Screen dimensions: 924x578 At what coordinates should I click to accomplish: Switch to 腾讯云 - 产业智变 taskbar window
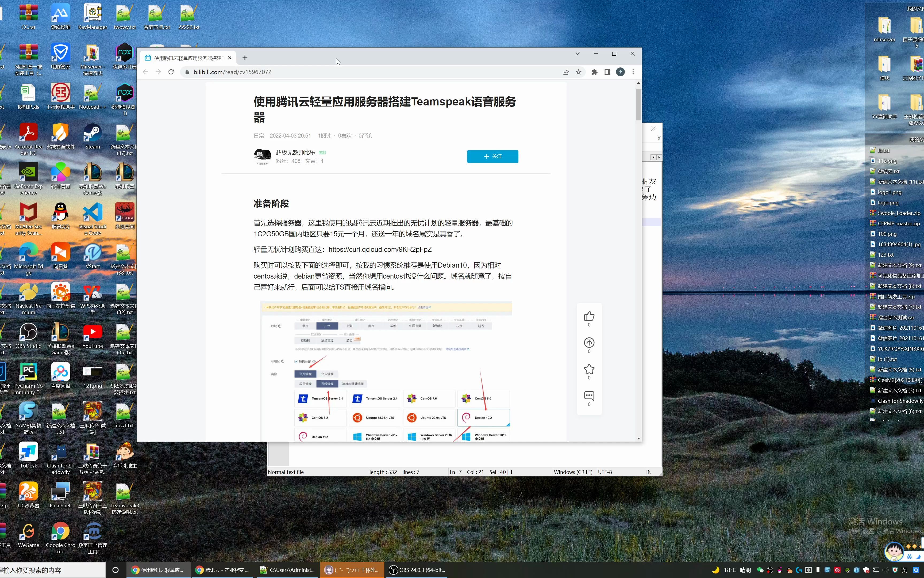pyautogui.click(x=222, y=570)
